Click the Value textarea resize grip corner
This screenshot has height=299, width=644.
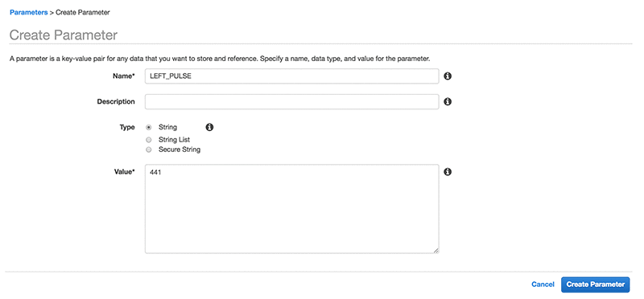[x=436, y=250]
